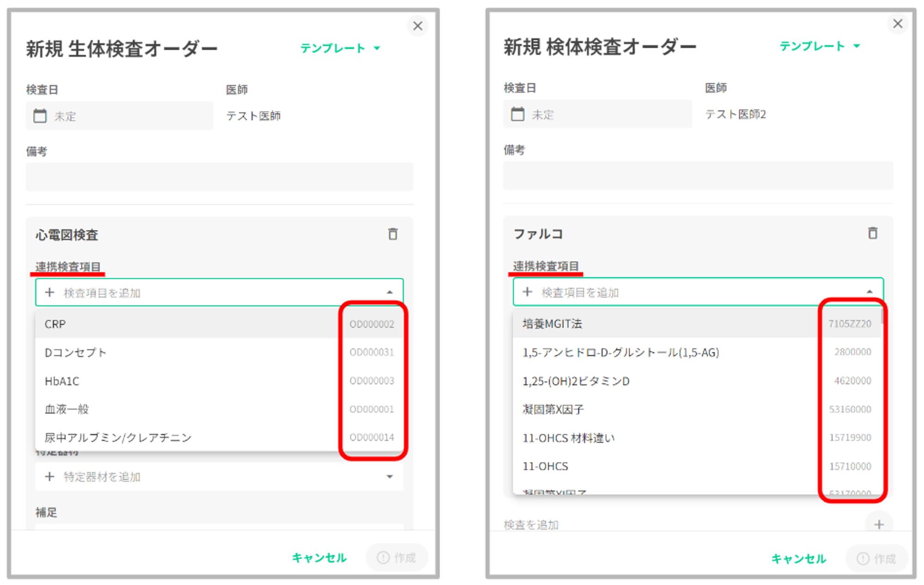Click plus icon in 特定器材を追加 field

[x=50, y=476]
